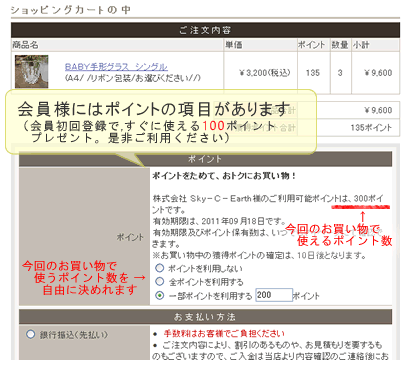Viewport: 420px width, 375px height.
Task: Click the ¥9,600 subtotal in product row
Action: click(x=378, y=73)
